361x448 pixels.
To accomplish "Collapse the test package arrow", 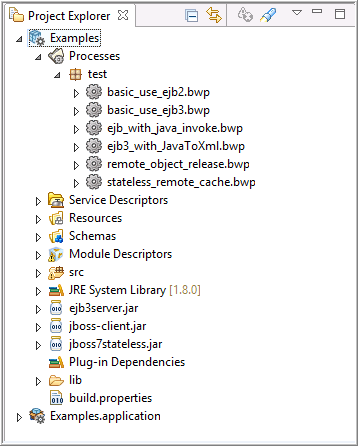I will tap(57, 75).
